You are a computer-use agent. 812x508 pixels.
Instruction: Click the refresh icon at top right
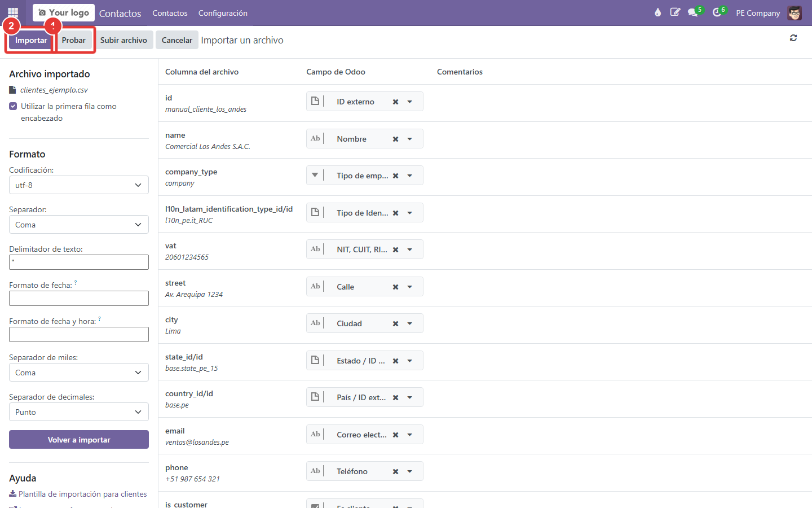coord(793,38)
